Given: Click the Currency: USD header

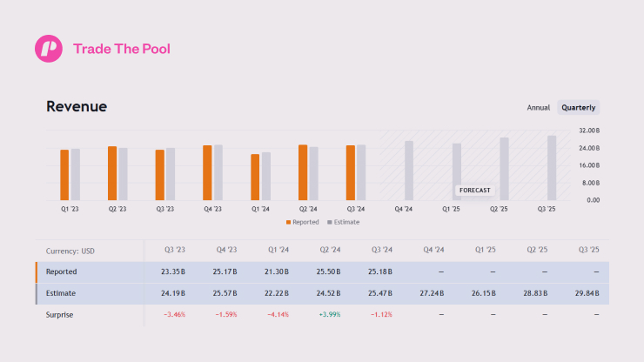Looking at the screenshot, I should [x=70, y=251].
